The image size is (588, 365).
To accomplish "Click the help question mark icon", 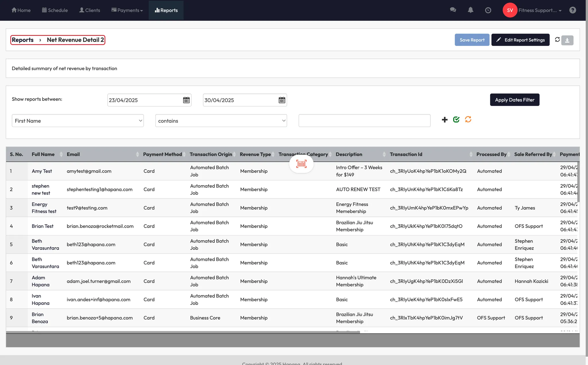I will [x=572, y=10].
